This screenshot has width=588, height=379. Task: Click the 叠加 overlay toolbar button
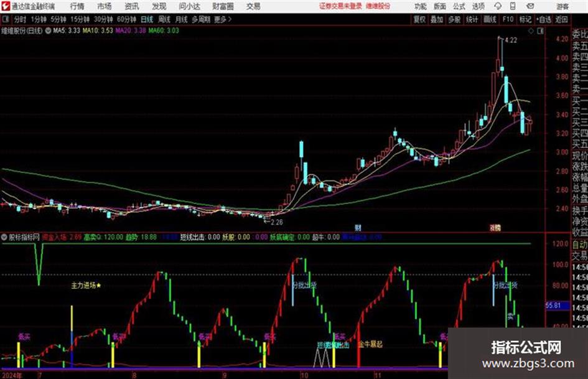(x=437, y=19)
